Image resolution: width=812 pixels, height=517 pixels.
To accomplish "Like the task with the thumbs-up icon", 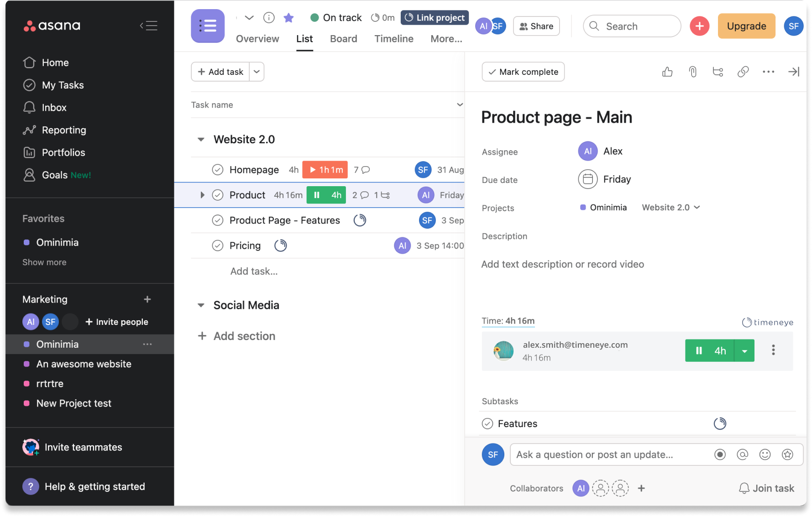I will click(x=667, y=72).
